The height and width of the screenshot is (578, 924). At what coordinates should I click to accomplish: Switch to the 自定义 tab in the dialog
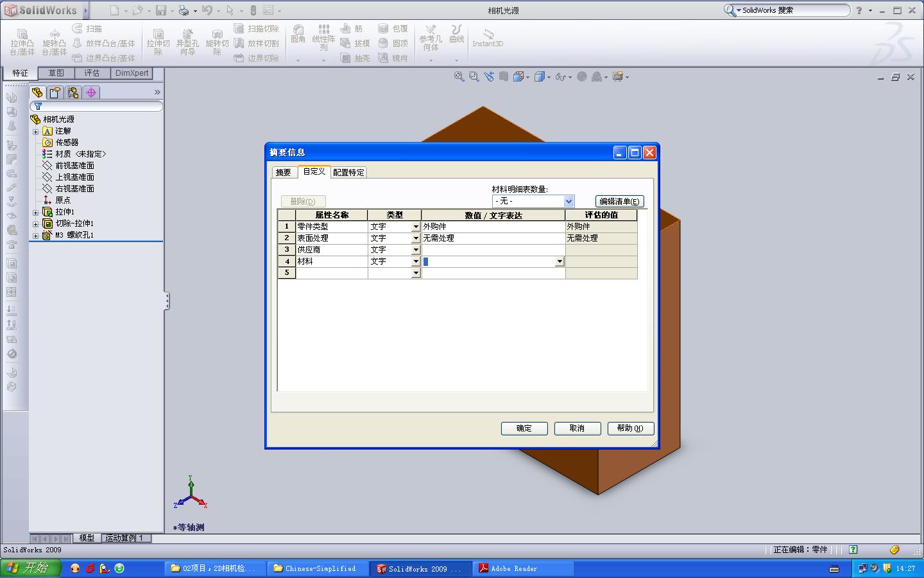[x=314, y=171]
